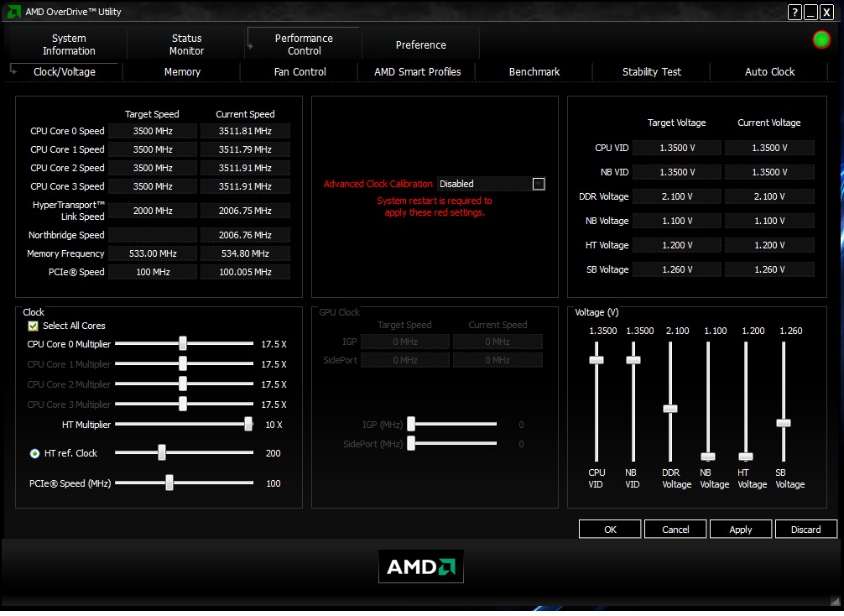
Task: Click the red 'System restart is required' notice
Action: point(435,206)
